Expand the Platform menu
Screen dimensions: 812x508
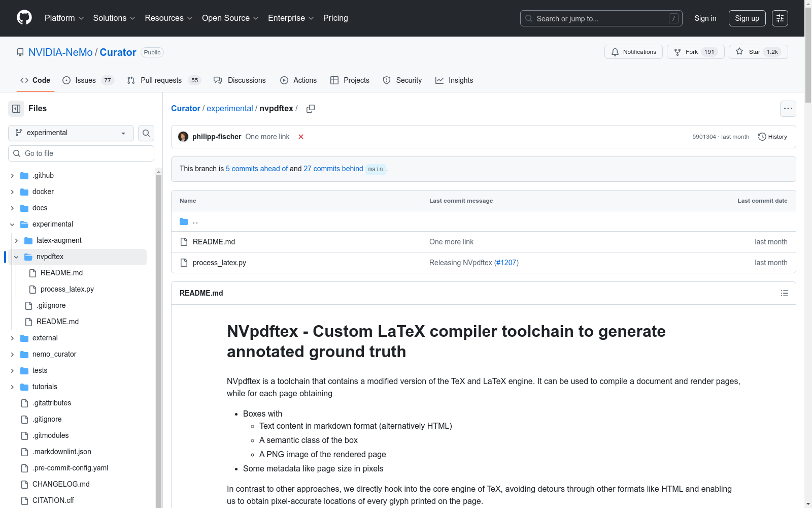64,18
